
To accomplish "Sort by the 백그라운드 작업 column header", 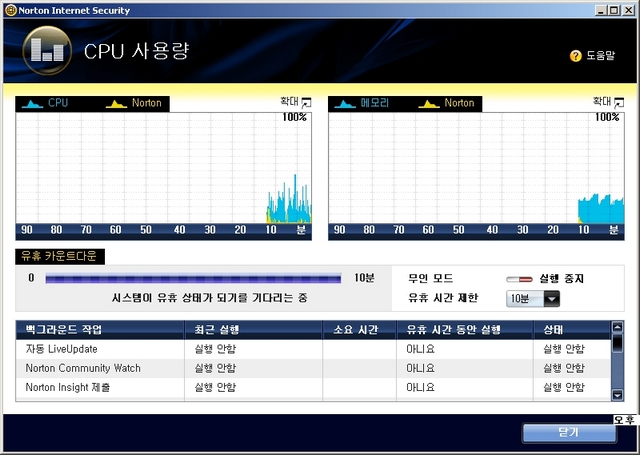I will click(100, 330).
